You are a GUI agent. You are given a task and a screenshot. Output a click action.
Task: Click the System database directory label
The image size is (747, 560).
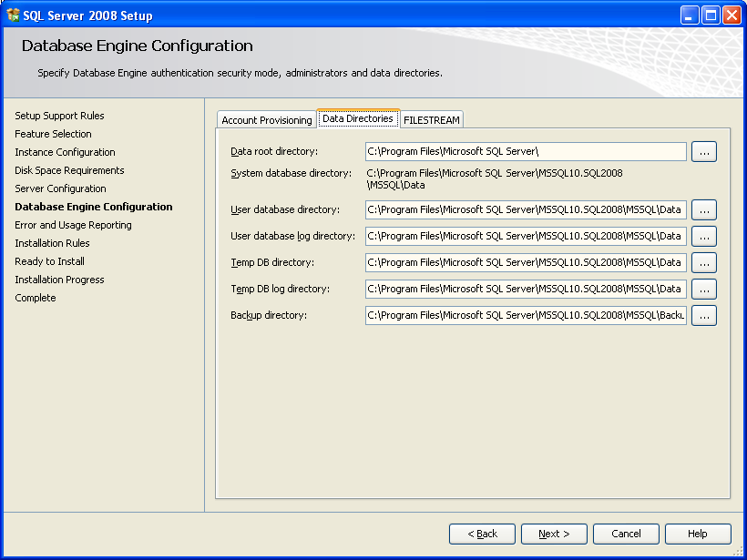coord(292,173)
